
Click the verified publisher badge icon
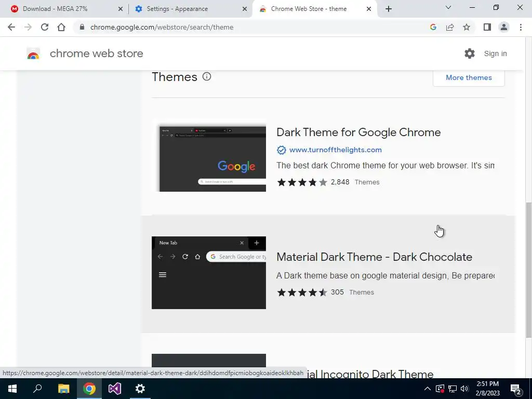281,150
